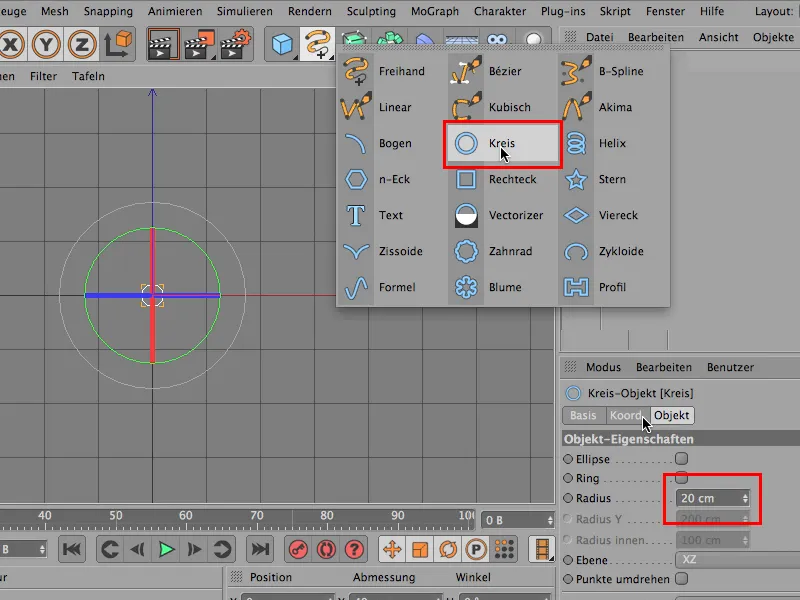This screenshot has height=600, width=800.
Task: Click frame 60 on the timeline ruler
Action: point(185,515)
